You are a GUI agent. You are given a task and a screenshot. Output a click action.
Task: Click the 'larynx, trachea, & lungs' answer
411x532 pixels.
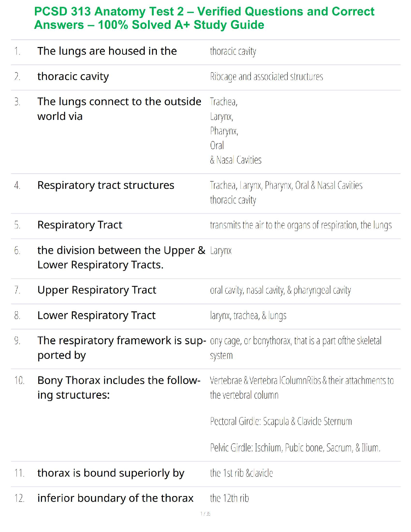pyautogui.click(x=248, y=316)
